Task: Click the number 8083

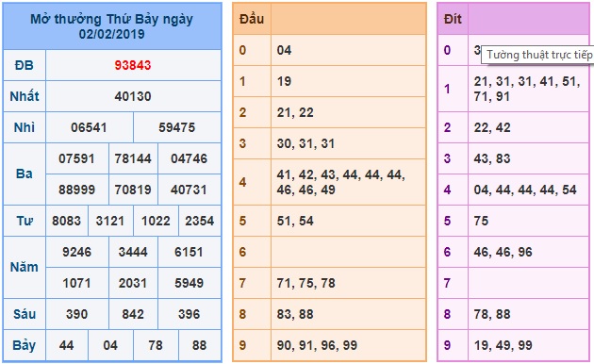Action: [x=66, y=221]
